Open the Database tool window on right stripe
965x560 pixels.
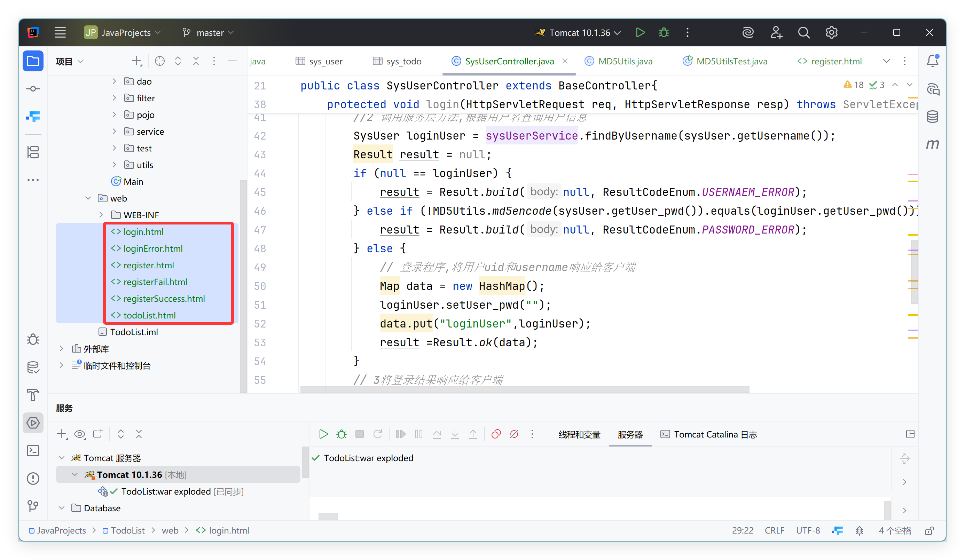(x=932, y=117)
